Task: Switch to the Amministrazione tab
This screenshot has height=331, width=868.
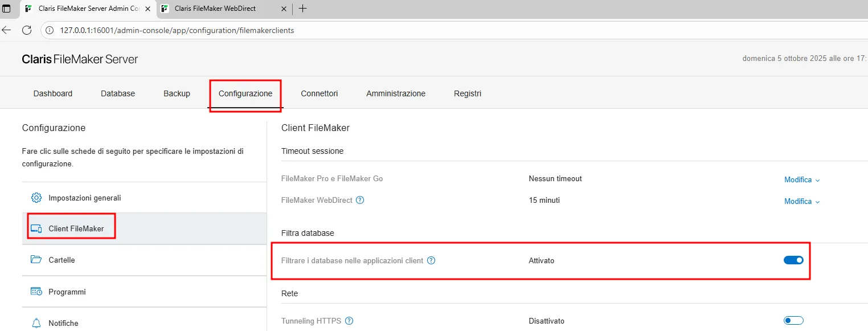Action: tap(396, 93)
